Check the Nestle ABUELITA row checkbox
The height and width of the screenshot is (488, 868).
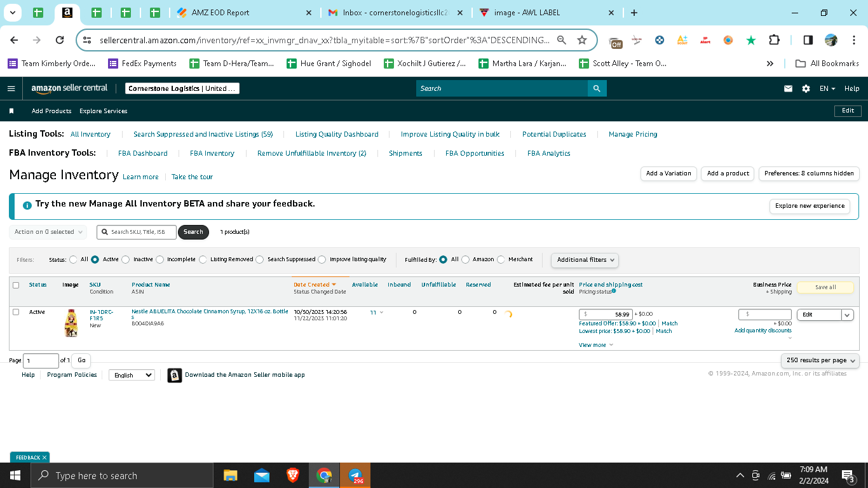tap(16, 312)
